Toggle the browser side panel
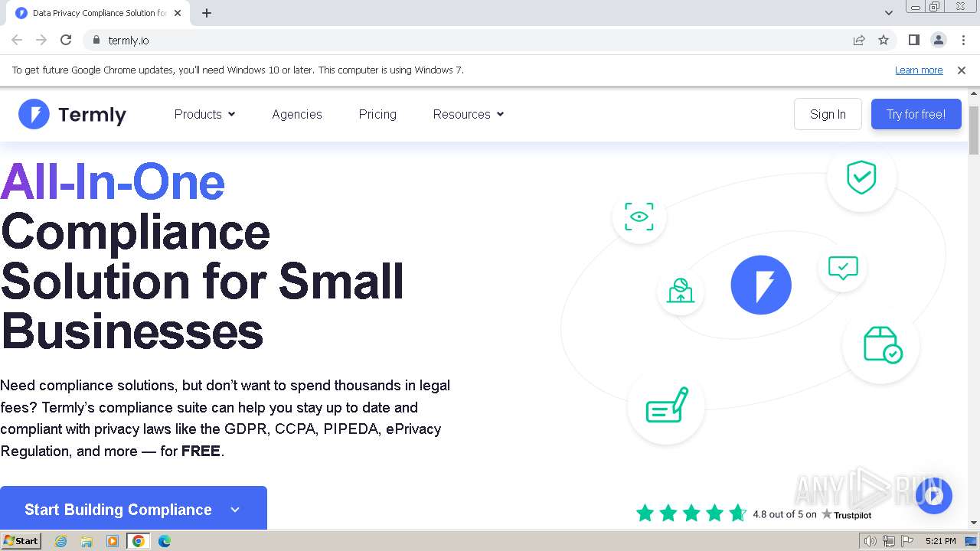Screen dimensions: 980x551 coord(913,40)
